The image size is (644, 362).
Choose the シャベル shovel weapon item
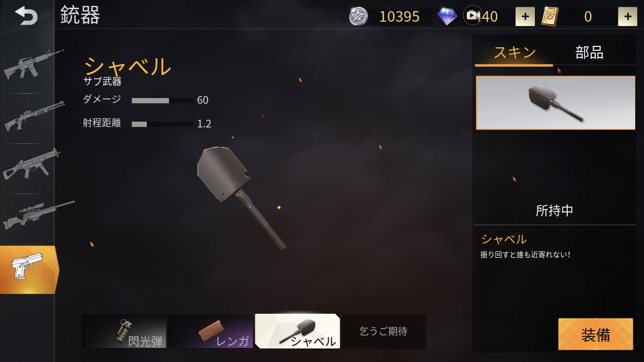297,332
